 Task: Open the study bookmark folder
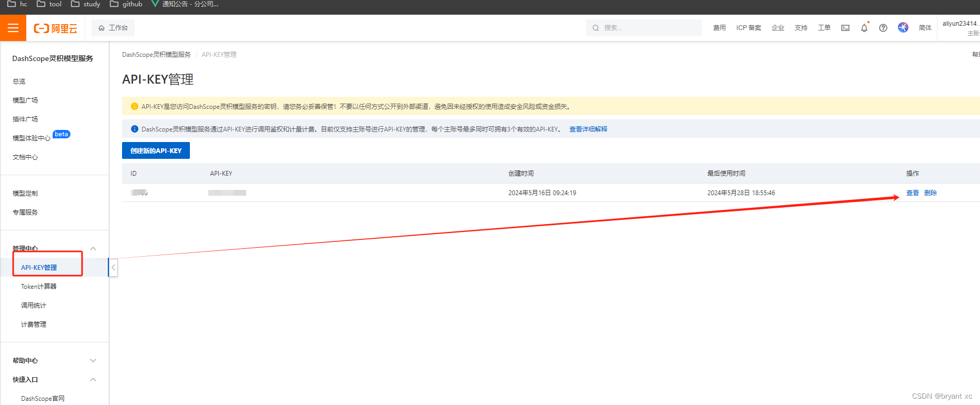point(86,4)
